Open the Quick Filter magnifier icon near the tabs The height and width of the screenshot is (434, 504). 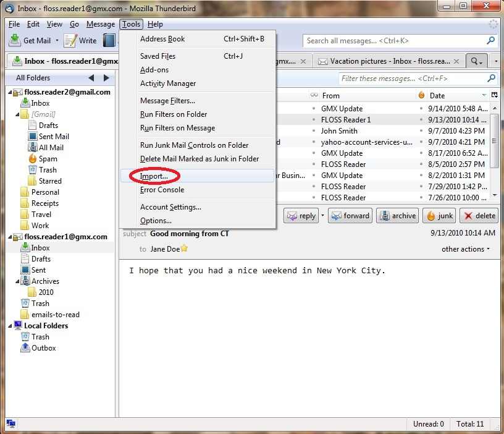pos(474,62)
